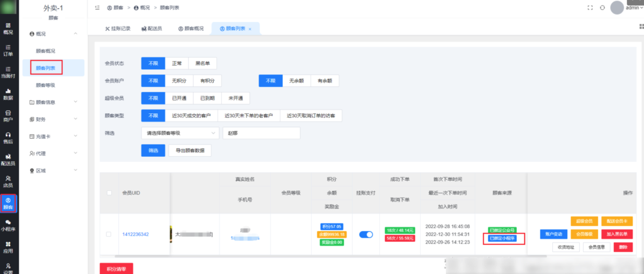Select 顾客 in the dark sidebar
644x274 pixels.
8,203
